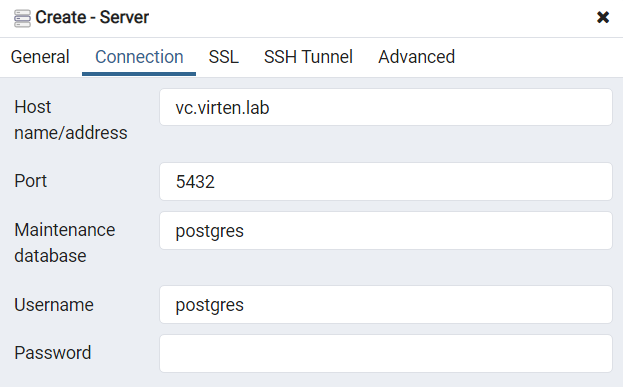The height and width of the screenshot is (387, 623).
Task: Click the server stack icon in the title
Action: (x=22, y=19)
